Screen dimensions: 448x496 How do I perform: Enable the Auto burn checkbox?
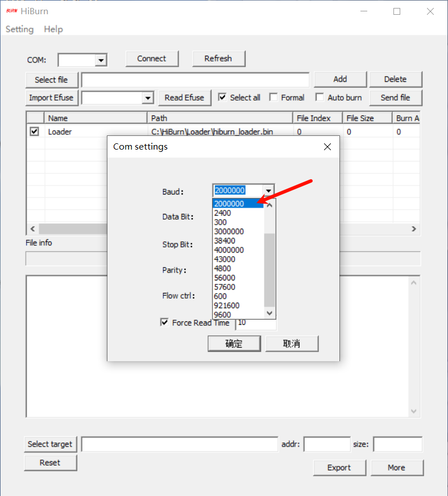click(320, 97)
